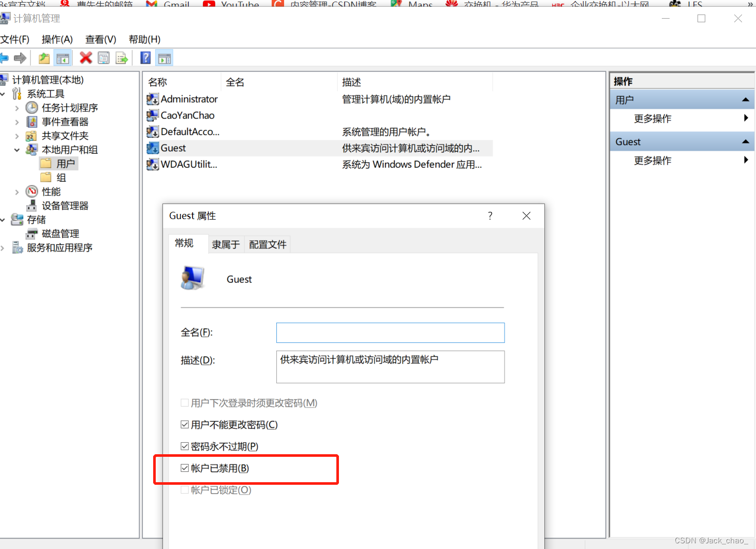
Task: Select the 设备管理器 tree item
Action: [65, 206]
